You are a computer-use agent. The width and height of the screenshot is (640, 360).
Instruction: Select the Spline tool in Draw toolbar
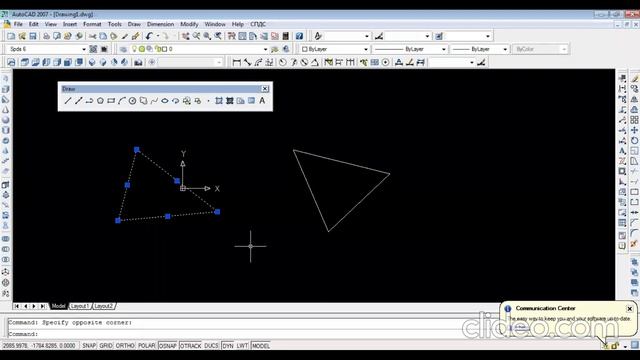pyautogui.click(x=154, y=101)
